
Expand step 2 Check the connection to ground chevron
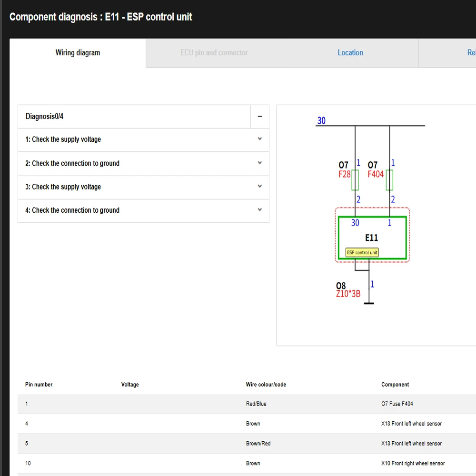click(260, 163)
